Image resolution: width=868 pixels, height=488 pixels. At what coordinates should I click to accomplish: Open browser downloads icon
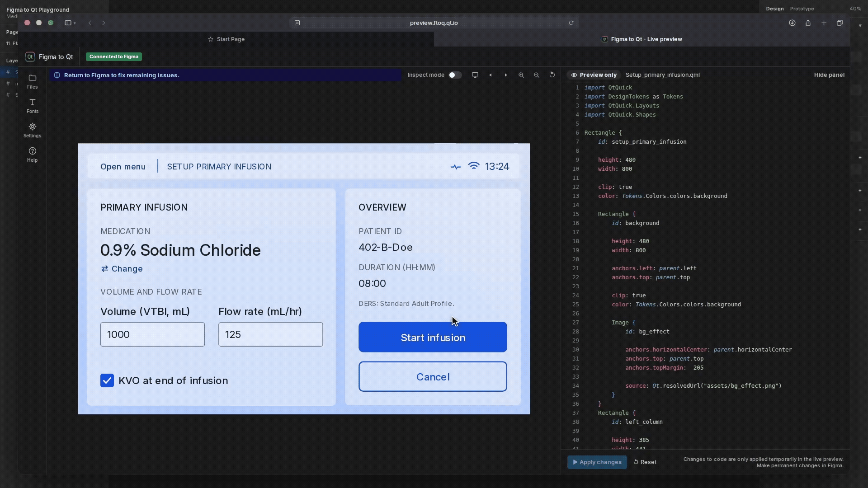click(x=792, y=23)
